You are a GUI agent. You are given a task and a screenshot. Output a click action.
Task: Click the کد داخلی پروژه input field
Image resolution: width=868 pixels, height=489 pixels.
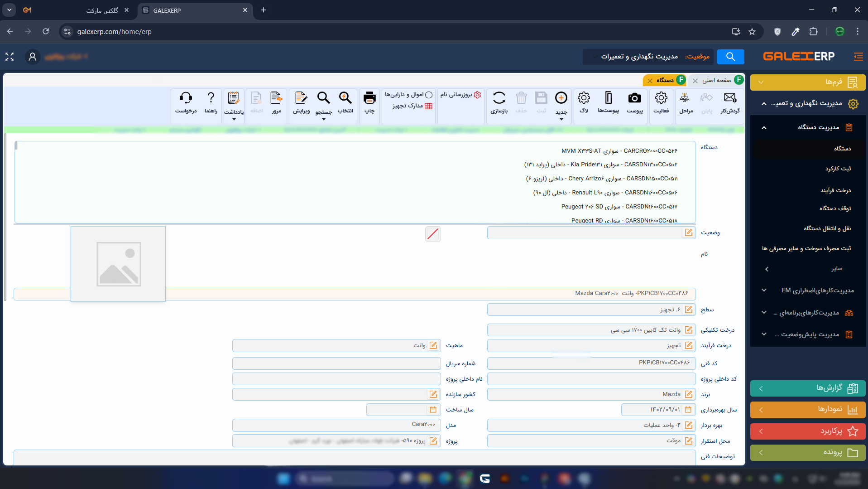click(x=591, y=379)
